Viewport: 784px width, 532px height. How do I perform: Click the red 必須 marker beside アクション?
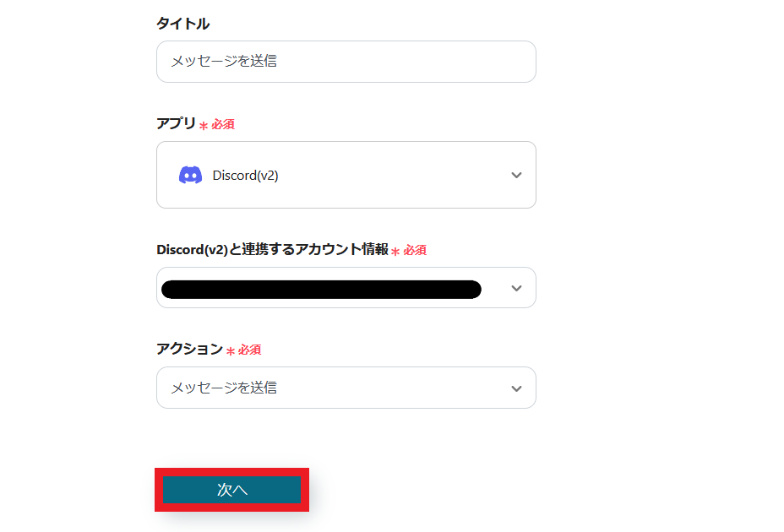tap(248, 350)
